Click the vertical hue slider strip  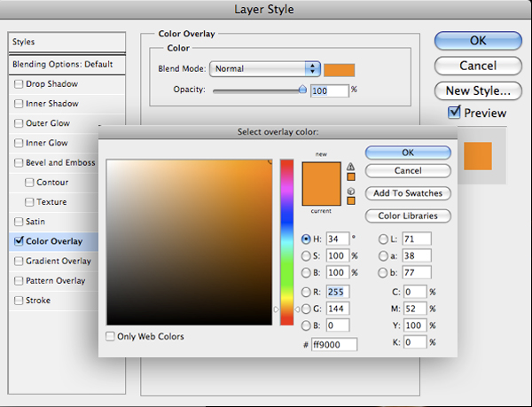286,242
